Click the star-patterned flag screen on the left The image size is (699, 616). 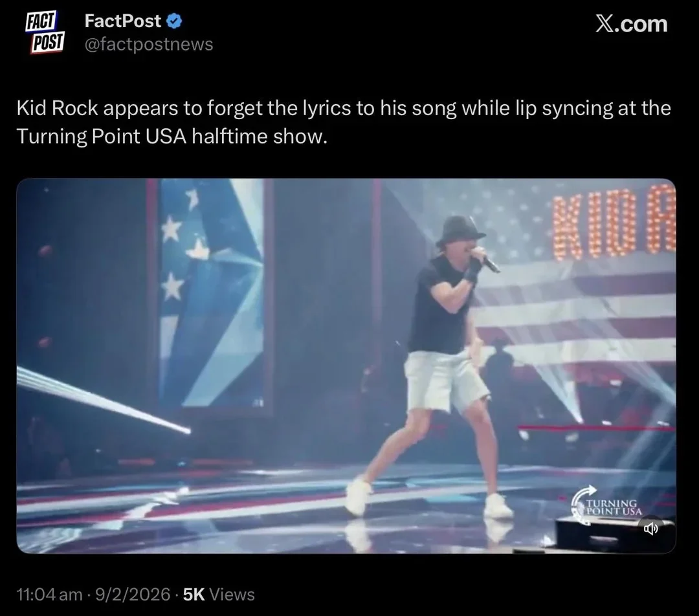[x=210, y=291]
